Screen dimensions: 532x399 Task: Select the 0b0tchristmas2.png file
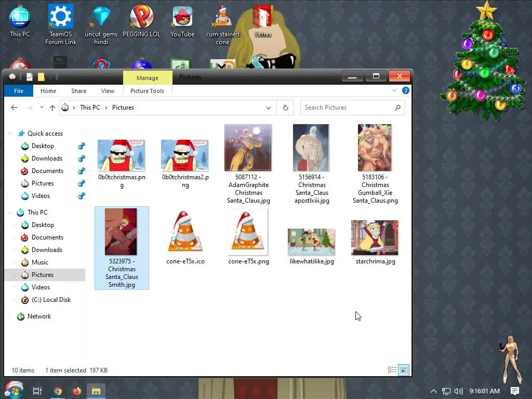tap(185, 164)
